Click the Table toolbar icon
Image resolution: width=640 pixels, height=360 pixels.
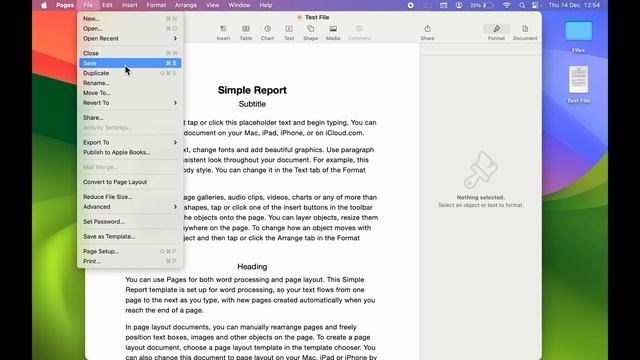[x=246, y=33]
